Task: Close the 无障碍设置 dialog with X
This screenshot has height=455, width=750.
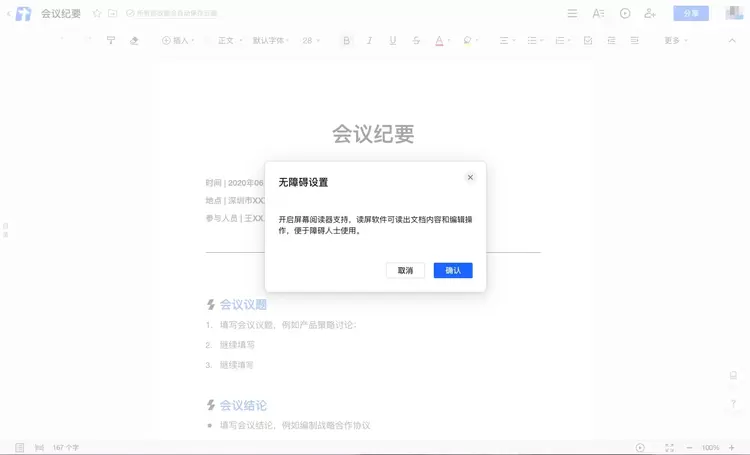Action: click(x=470, y=178)
